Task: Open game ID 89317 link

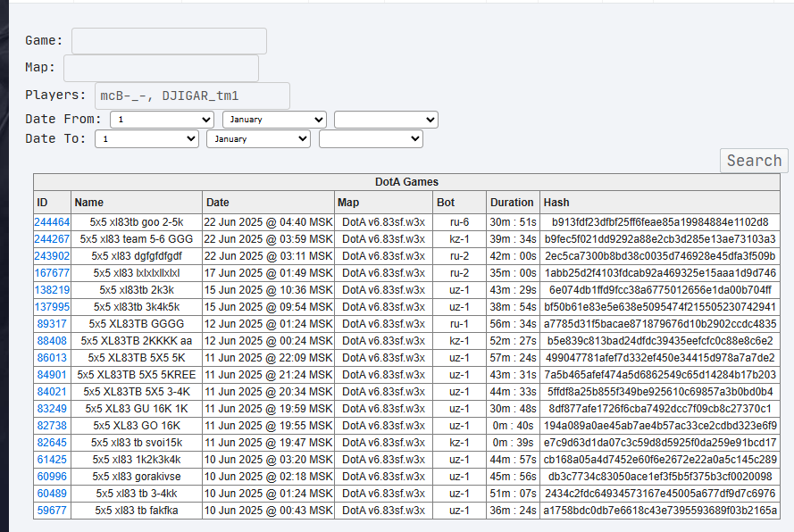Action: [x=52, y=324]
